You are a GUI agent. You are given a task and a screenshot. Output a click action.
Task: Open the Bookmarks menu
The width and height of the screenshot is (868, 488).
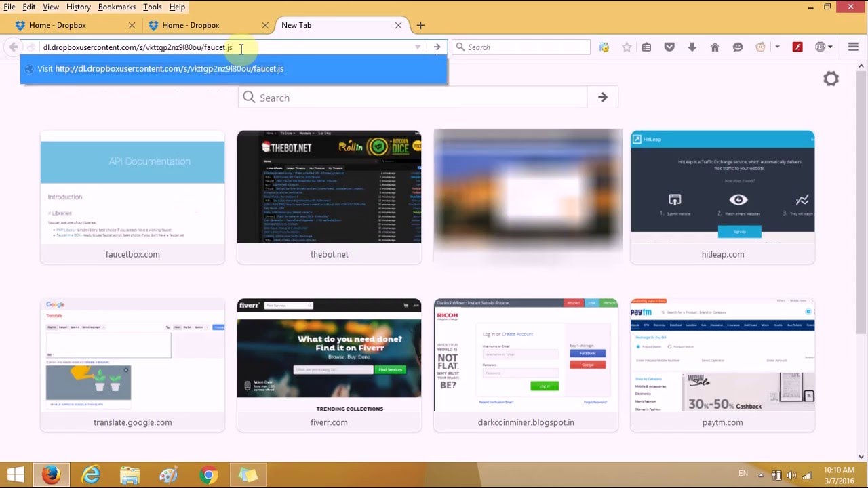pyautogui.click(x=117, y=7)
